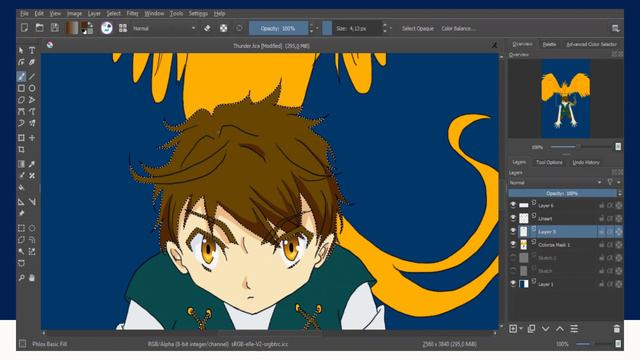Click overview zoom slider
This screenshot has width=640, height=360.
pos(581,147)
